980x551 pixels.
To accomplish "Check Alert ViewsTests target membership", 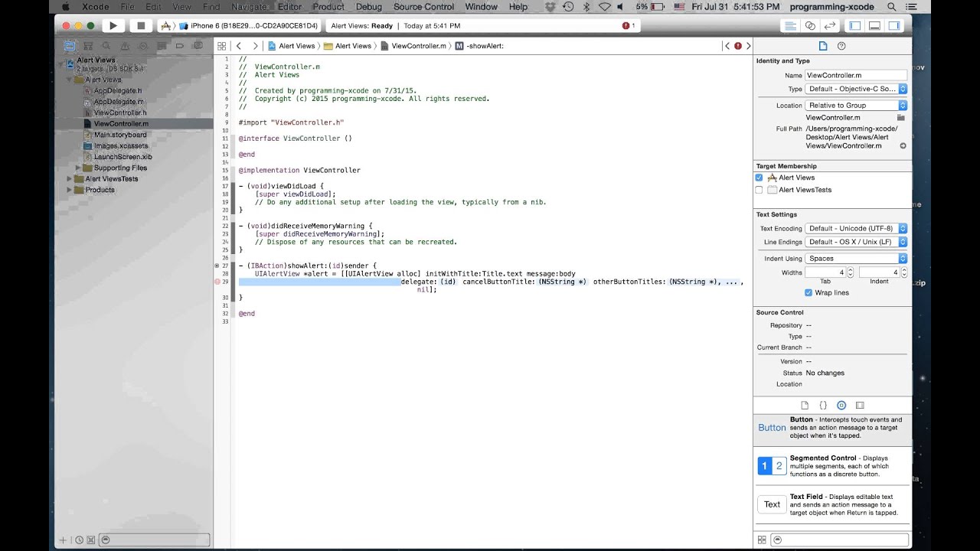I will [759, 190].
